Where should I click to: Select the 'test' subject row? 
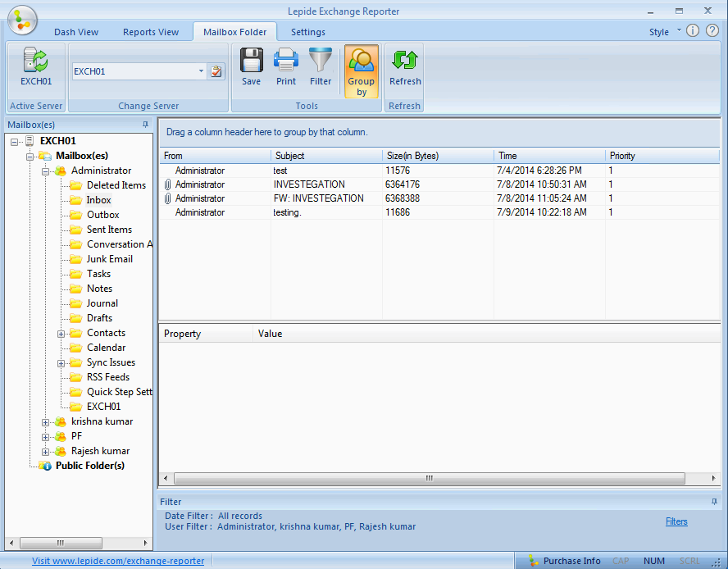click(439, 171)
